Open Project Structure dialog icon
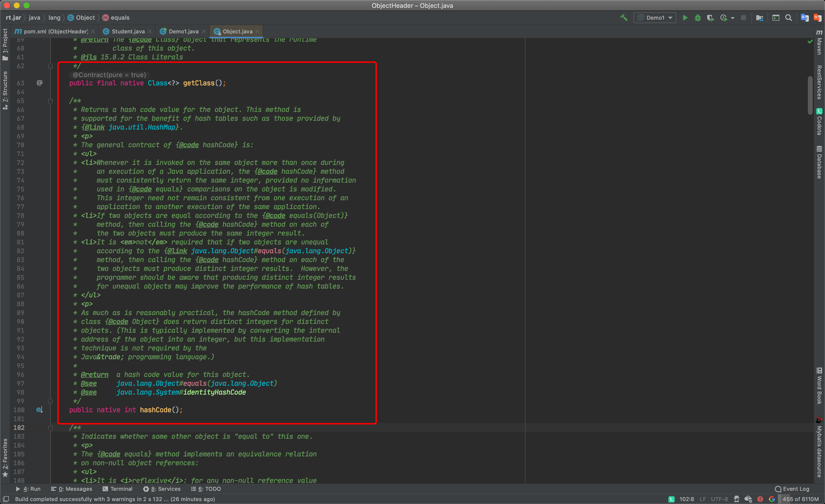 tap(759, 18)
